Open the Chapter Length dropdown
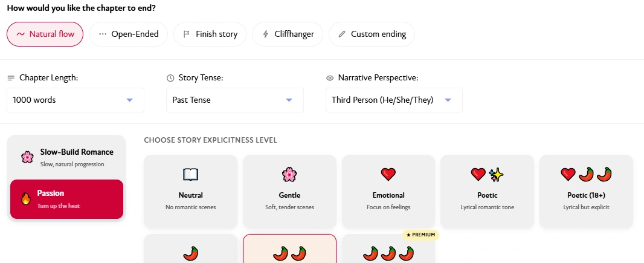This screenshot has width=644, height=263. point(76,100)
